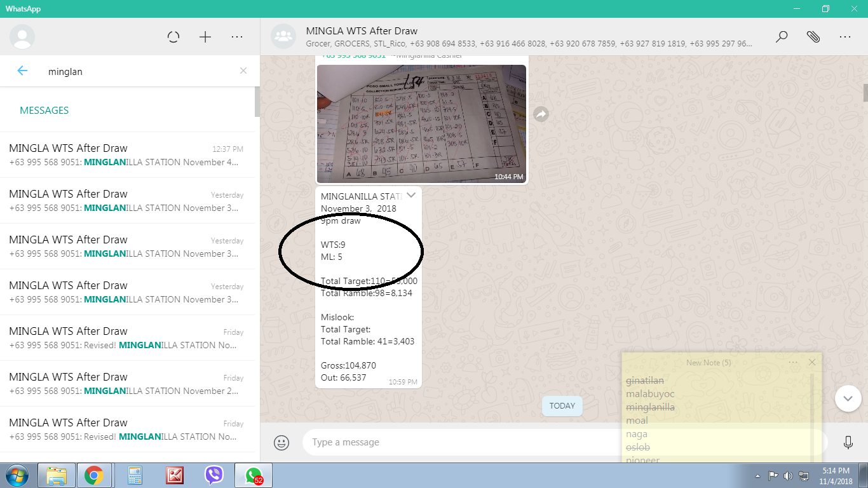The height and width of the screenshot is (488, 868).
Task: Open Calculator from the taskbar
Action: (x=134, y=475)
